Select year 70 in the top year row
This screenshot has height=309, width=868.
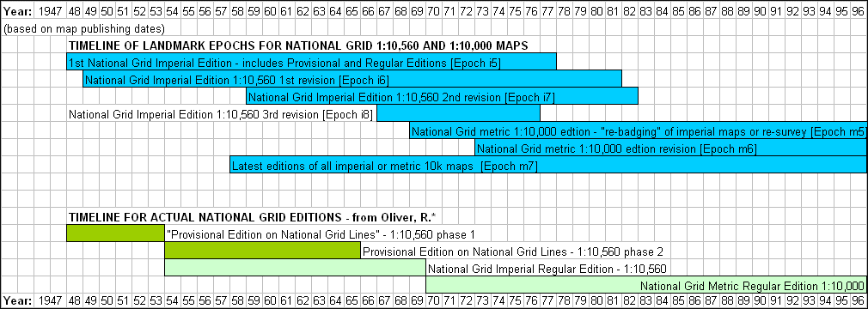(x=434, y=10)
